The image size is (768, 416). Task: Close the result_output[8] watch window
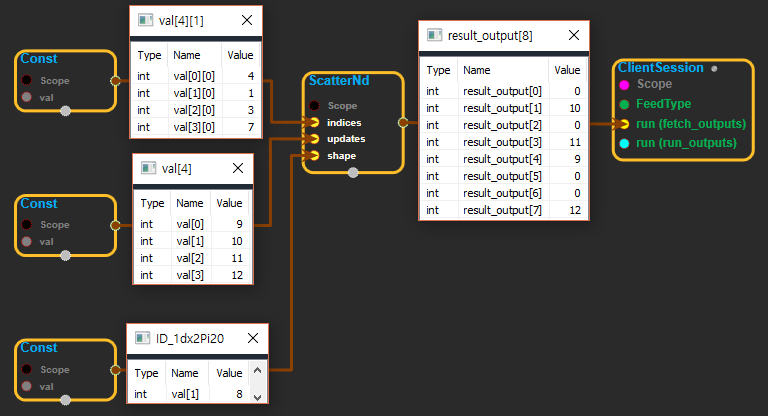pyautogui.click(x=572, y=35)
